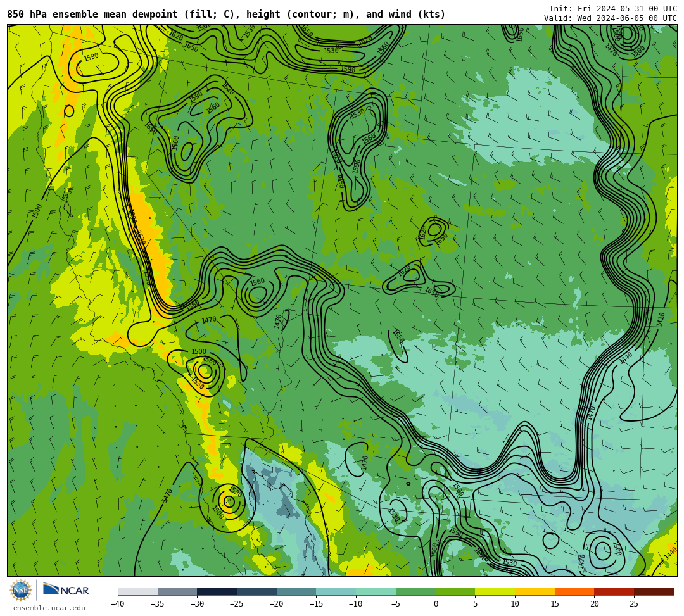Open the ensemble.ucar.edu text link

click(x=49, y=608)
